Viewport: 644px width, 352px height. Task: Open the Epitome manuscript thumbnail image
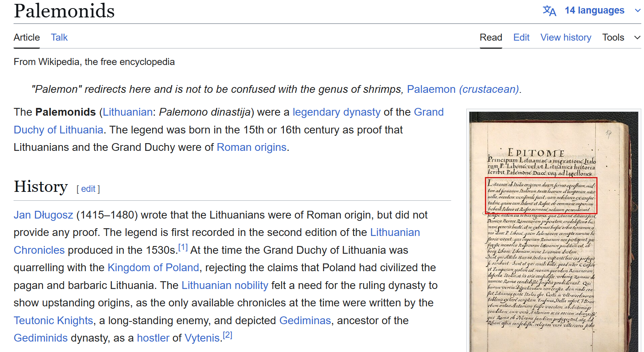(553, 232)
